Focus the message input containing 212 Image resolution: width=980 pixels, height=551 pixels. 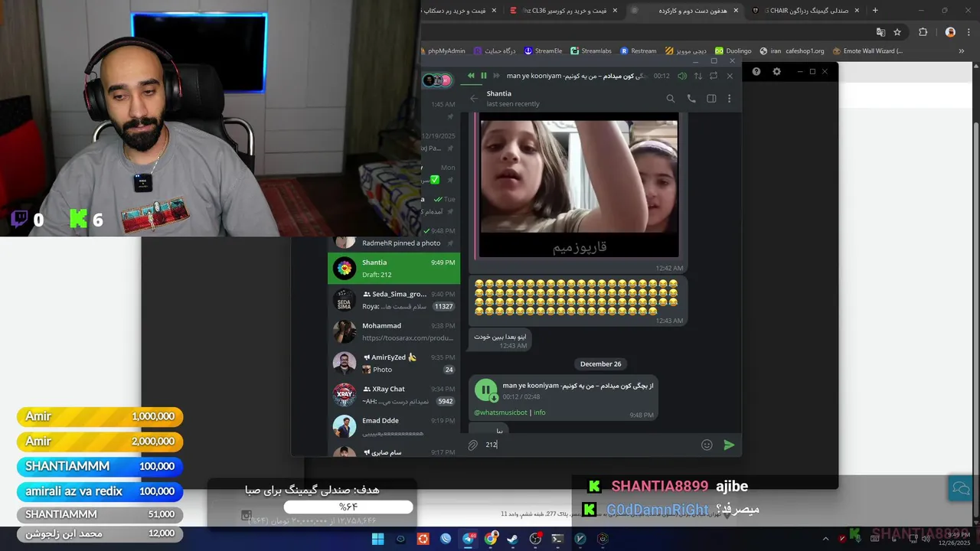coord(590,445)
